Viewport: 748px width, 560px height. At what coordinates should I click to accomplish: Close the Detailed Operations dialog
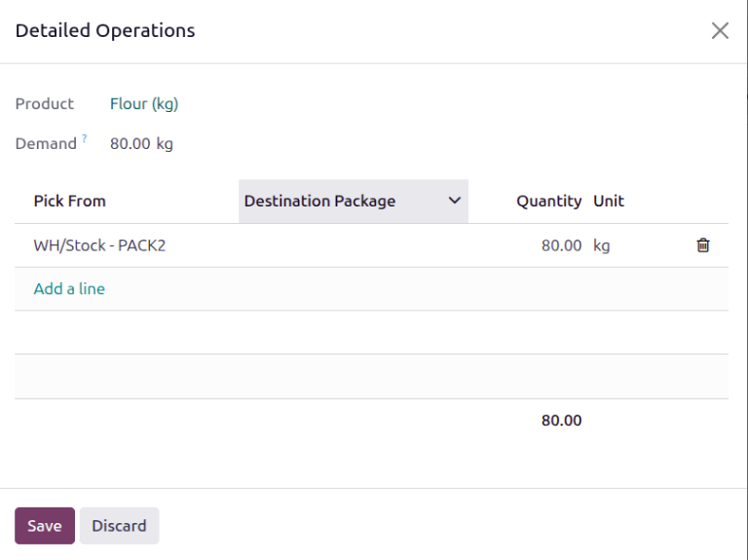720,30
